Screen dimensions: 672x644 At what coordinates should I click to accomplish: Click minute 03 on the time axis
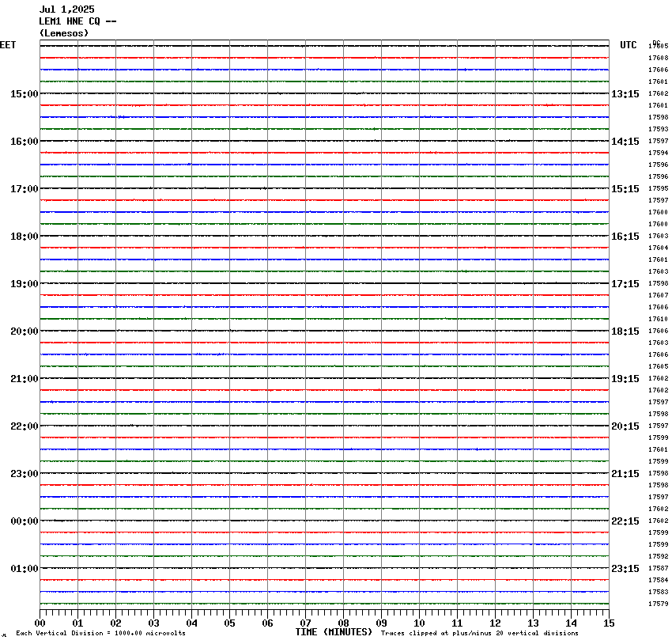[x=154, y=623]
